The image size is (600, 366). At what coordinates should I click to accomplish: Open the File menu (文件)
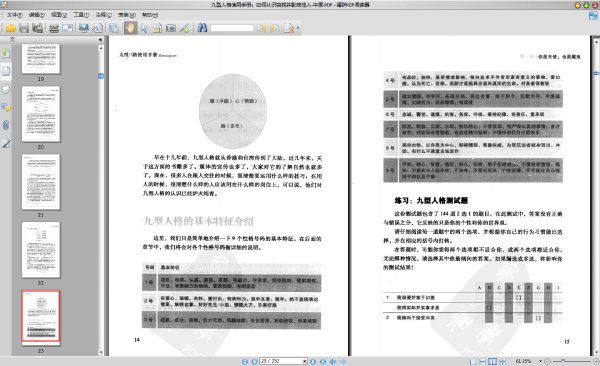15,15
